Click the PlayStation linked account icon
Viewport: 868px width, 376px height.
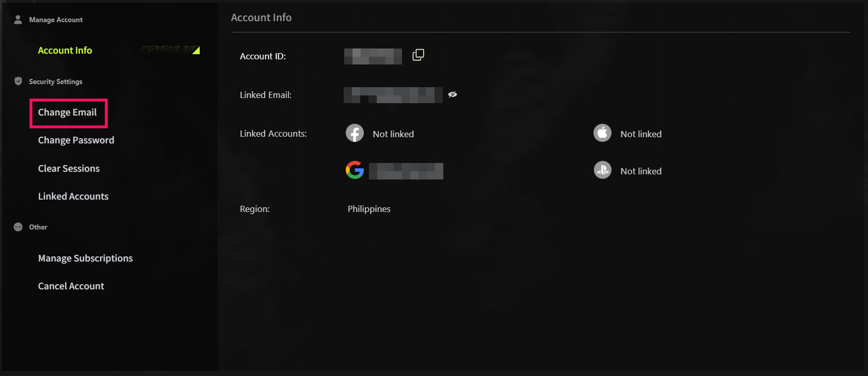pyautogui.click(x=602, y=170)
